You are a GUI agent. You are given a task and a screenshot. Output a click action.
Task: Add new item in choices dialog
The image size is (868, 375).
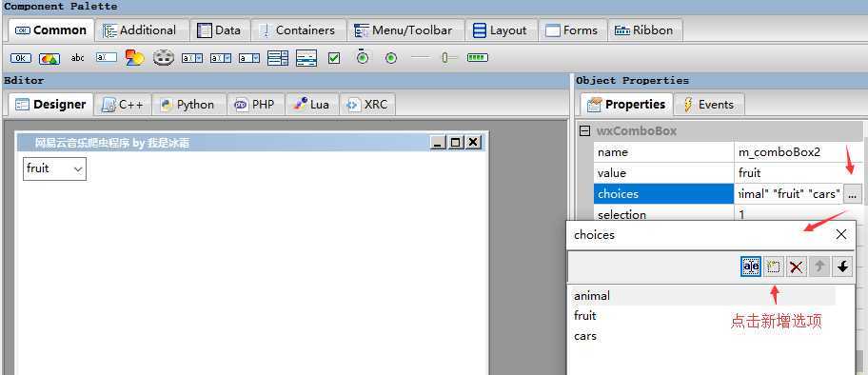tap(774, 266)
